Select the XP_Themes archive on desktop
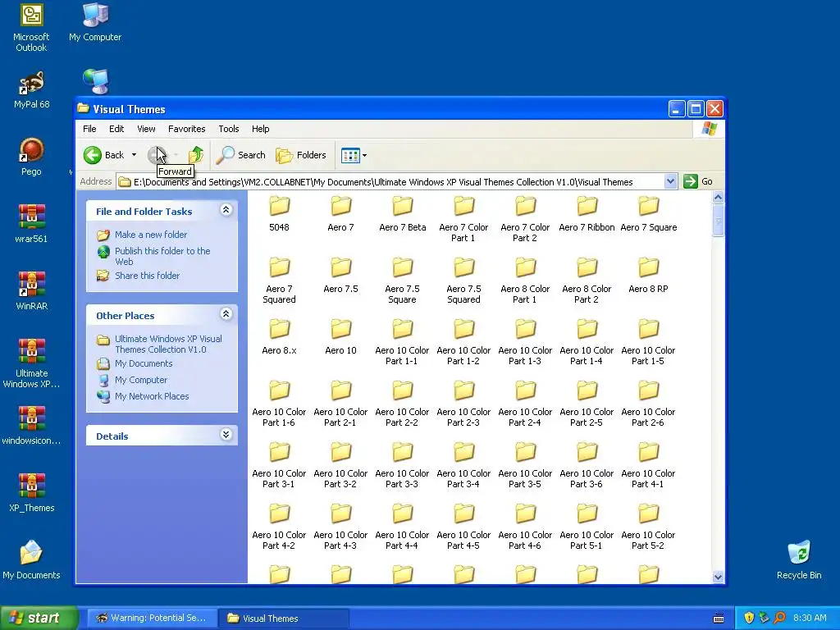 tap(32, 493)
